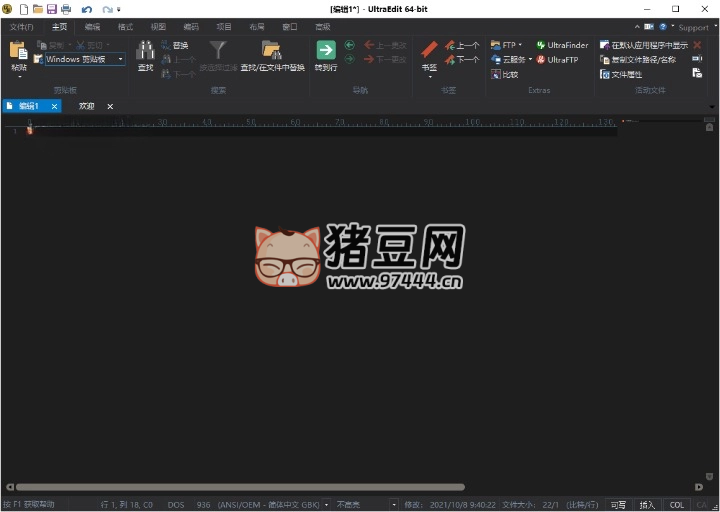Click the Open folder icon in quick access

pyautogui.click(x=38, y=9)
